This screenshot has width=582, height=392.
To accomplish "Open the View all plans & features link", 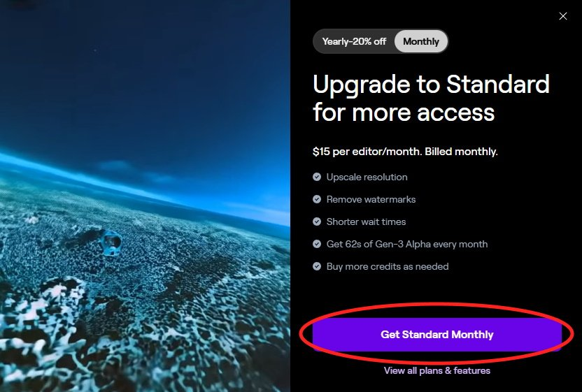I will (437, 370).
